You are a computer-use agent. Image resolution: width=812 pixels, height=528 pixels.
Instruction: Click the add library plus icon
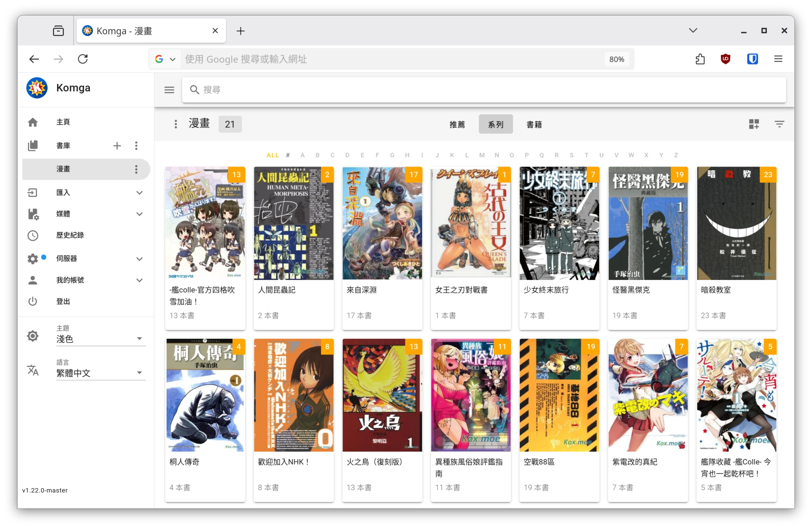(x=117, y=146)
